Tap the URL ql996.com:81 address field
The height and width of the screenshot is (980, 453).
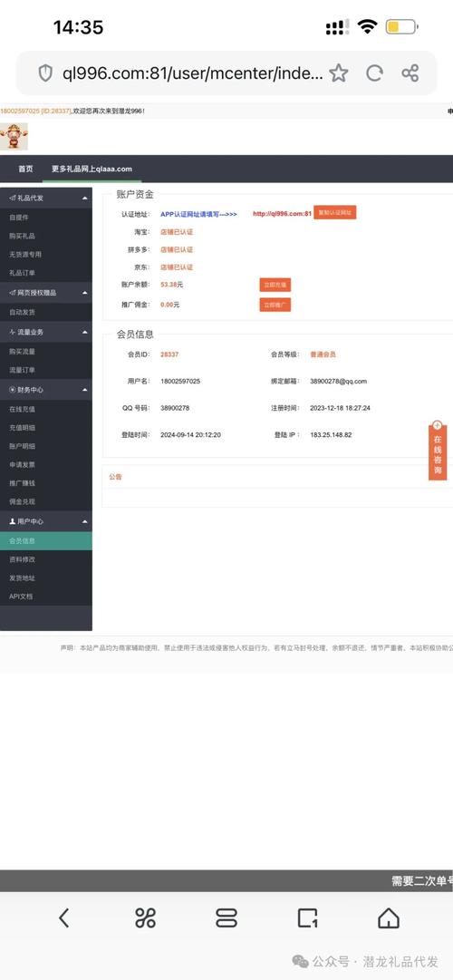(x=192, y=73)
